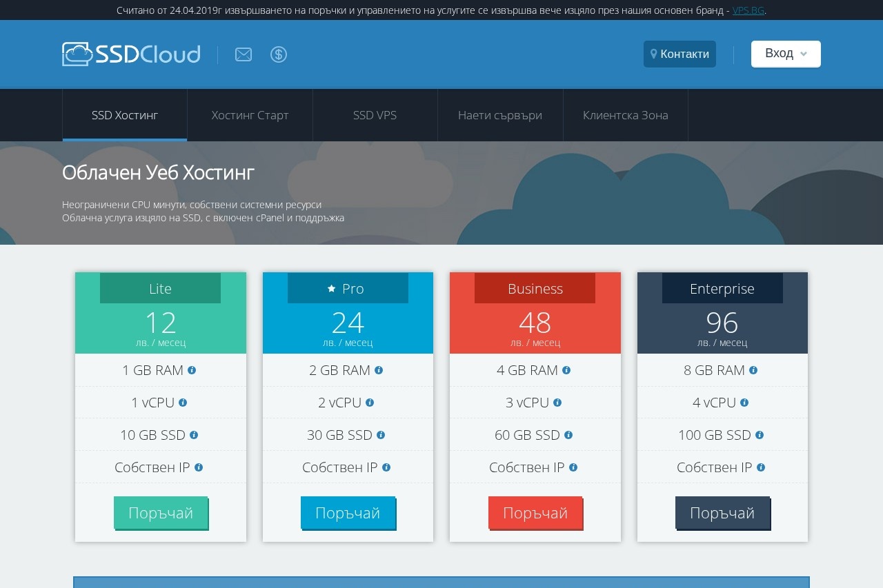This screenshot has width=883, height=588.
Task: Open the Клиентска Зона tab
Action: [626, 115]
